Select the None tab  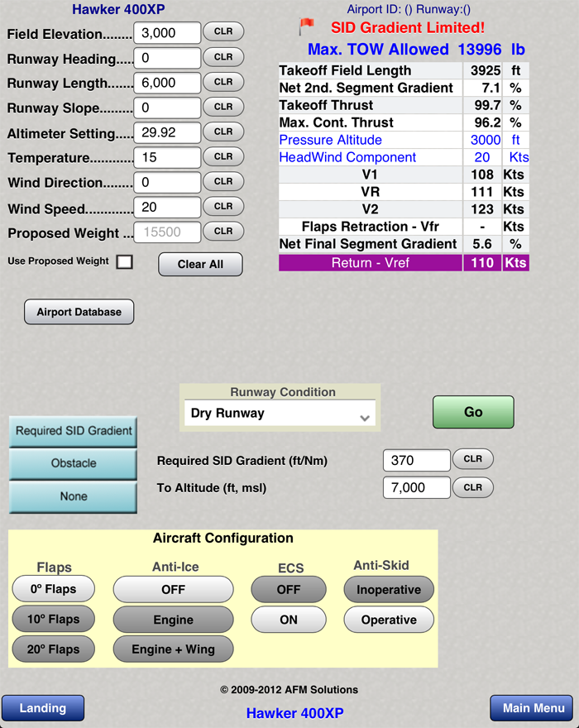(x=74, y=497)
